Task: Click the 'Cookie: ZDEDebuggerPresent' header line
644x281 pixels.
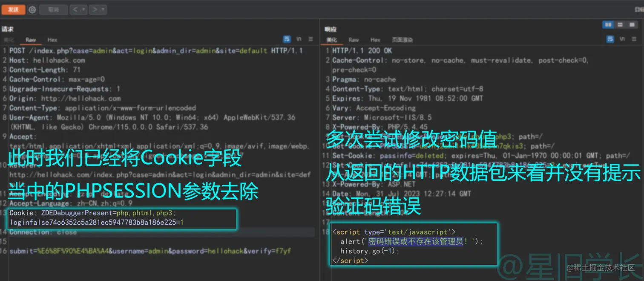Action: pyautogui.click(x=92, y=213)
